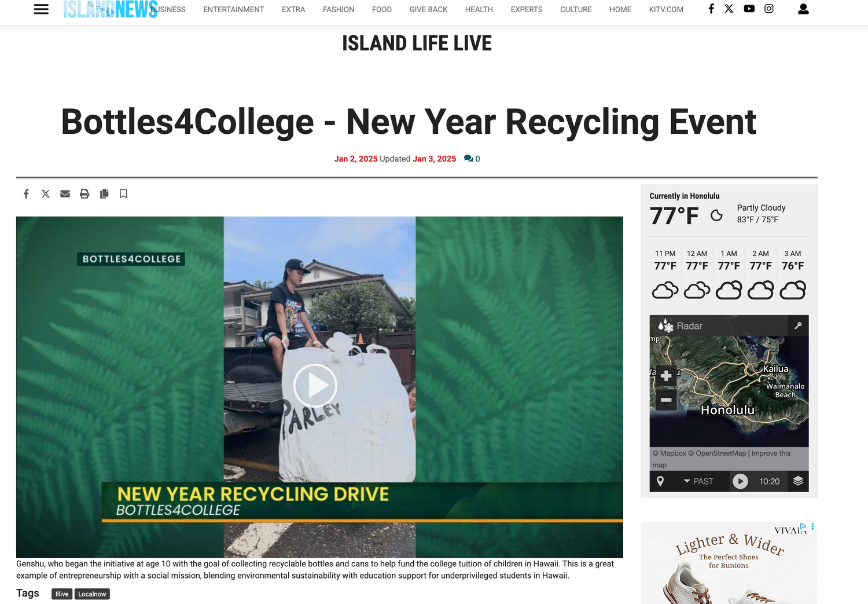Share article via email icon
868x604 pixels.
pyautogui.click(x=65, y=194)
